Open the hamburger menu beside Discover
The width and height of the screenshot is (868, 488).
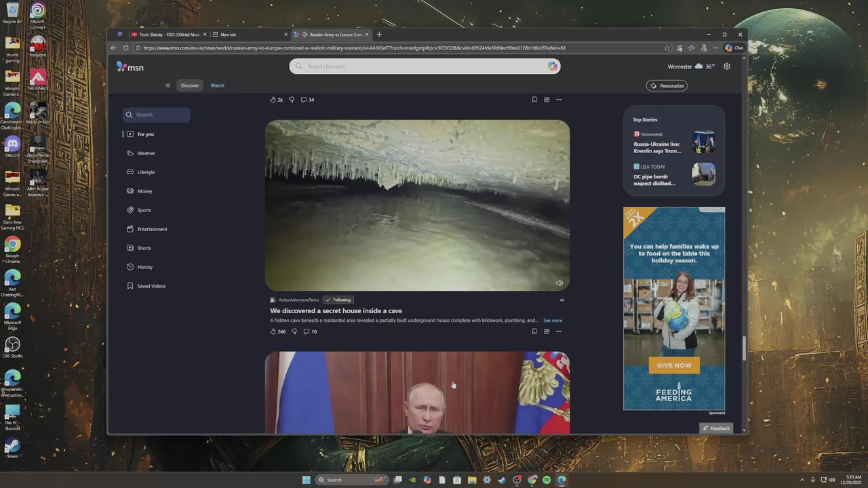167,85
